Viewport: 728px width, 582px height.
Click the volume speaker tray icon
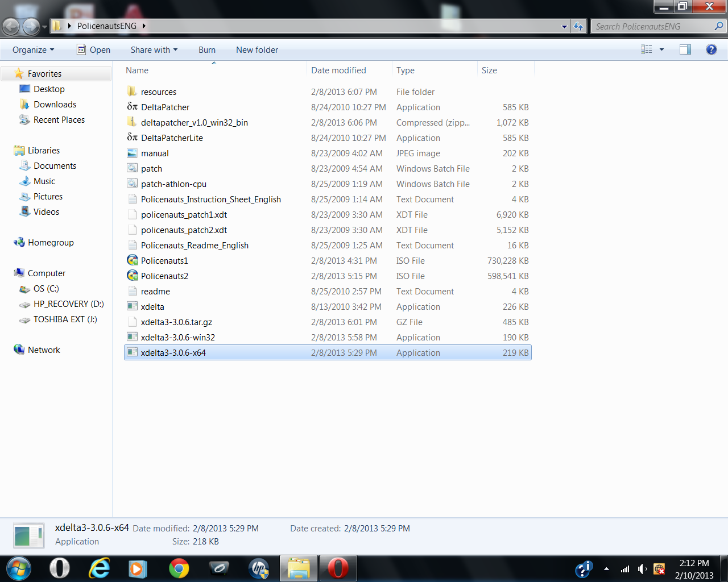pyautogui.click(x=642, y=569)
